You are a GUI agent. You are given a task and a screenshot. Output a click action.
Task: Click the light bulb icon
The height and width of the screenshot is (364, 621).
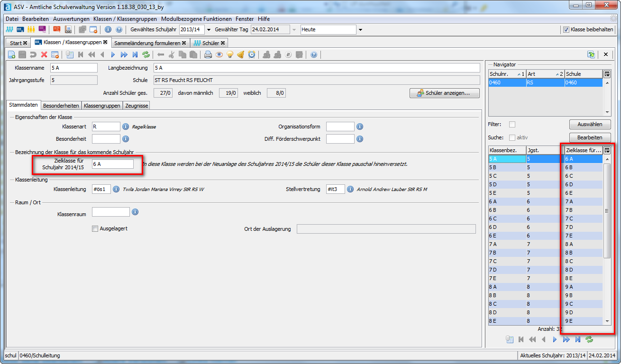click(230, 55)
